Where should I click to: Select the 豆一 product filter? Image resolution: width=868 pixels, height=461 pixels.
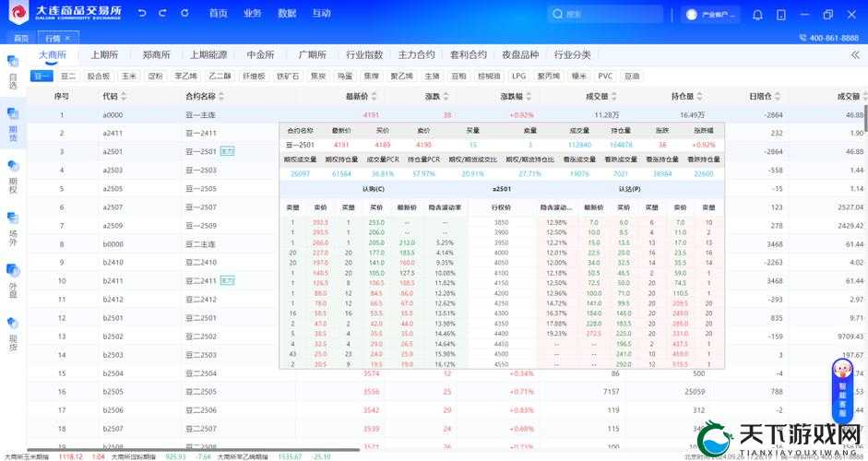click(42, 76)
